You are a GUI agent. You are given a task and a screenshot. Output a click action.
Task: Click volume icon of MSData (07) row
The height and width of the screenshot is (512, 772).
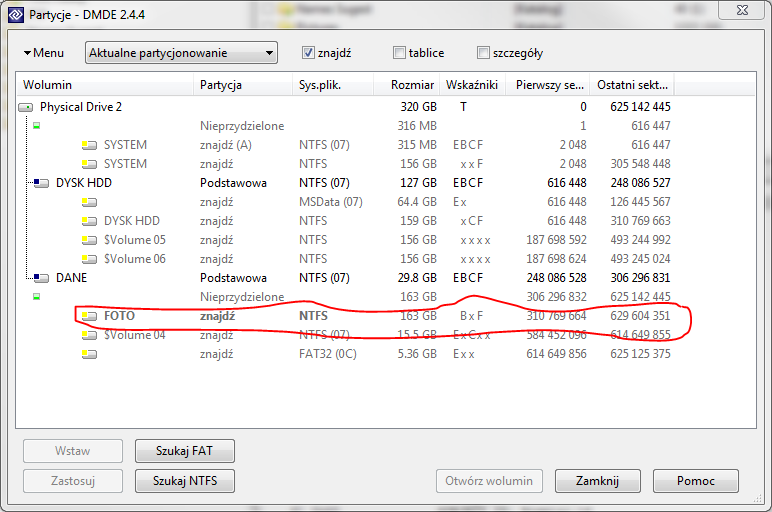[x=89, y=202]
